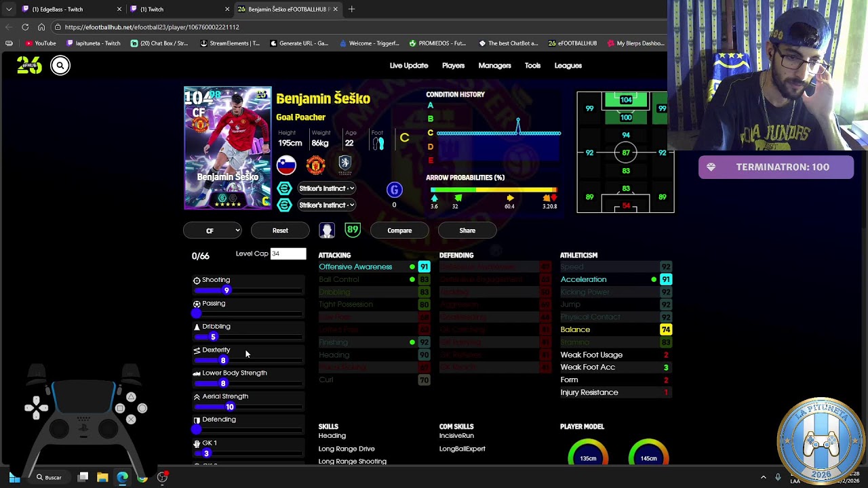The image size is (868, 488).
Task: Click the GK 1 glove icon
Action: tap(197, 443)
